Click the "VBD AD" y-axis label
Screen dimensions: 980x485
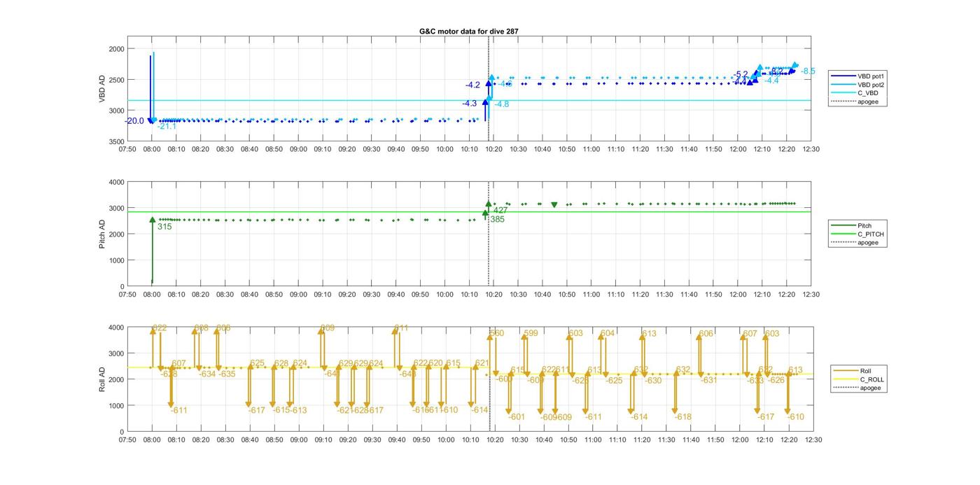102,89
